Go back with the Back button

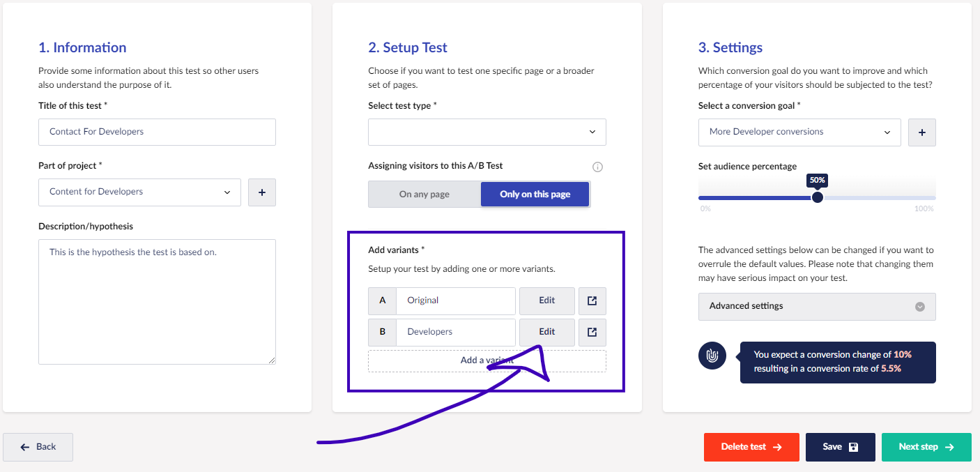[x=38, y=447]
